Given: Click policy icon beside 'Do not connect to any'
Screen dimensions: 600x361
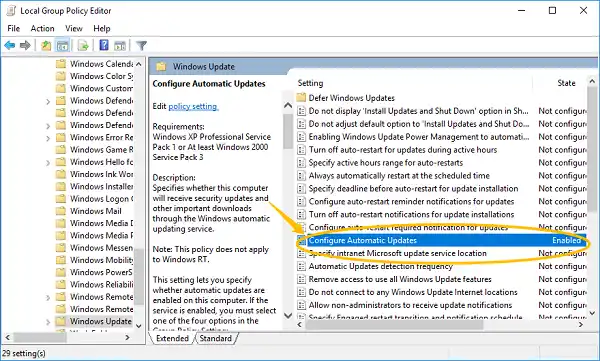Looking at the screenshot, I should [302, 292].
